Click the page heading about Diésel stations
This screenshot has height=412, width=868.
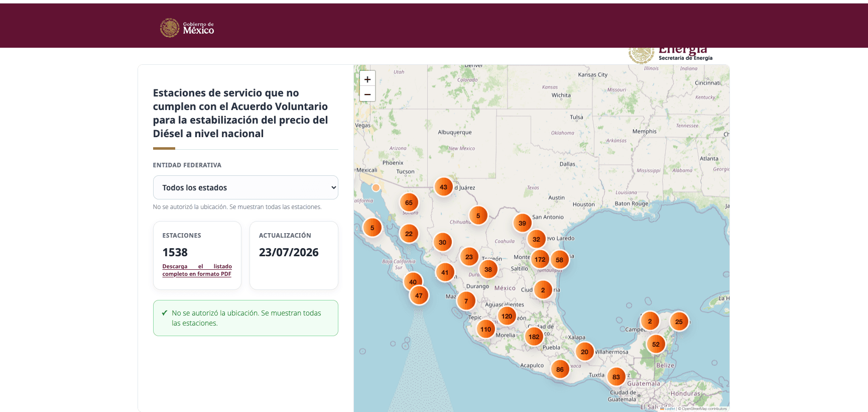[240, 113]
